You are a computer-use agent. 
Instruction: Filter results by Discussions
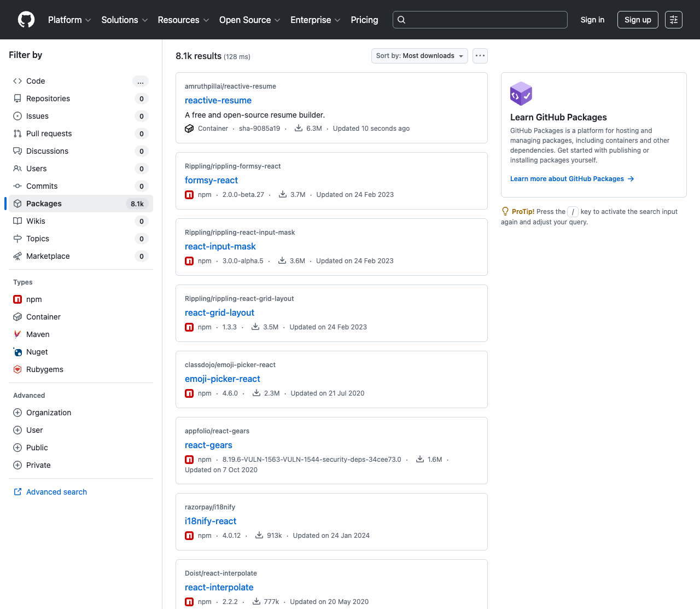click(81, 151)
